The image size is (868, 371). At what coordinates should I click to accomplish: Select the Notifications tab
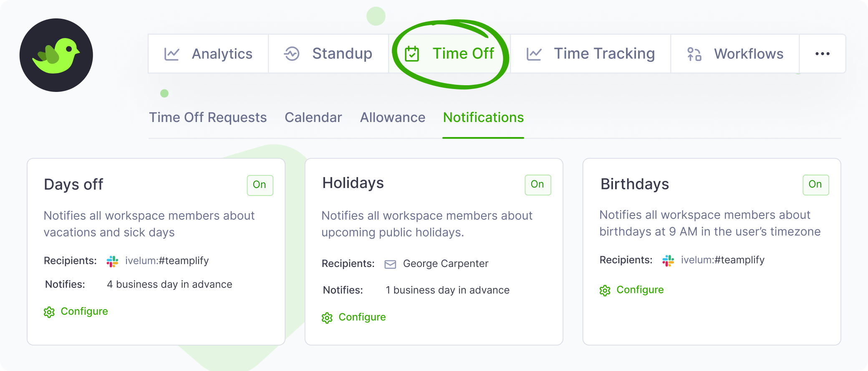483,118
